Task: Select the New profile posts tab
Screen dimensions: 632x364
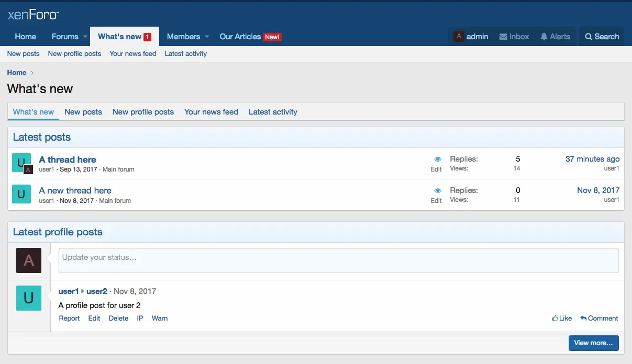Action: click(143, 112)
